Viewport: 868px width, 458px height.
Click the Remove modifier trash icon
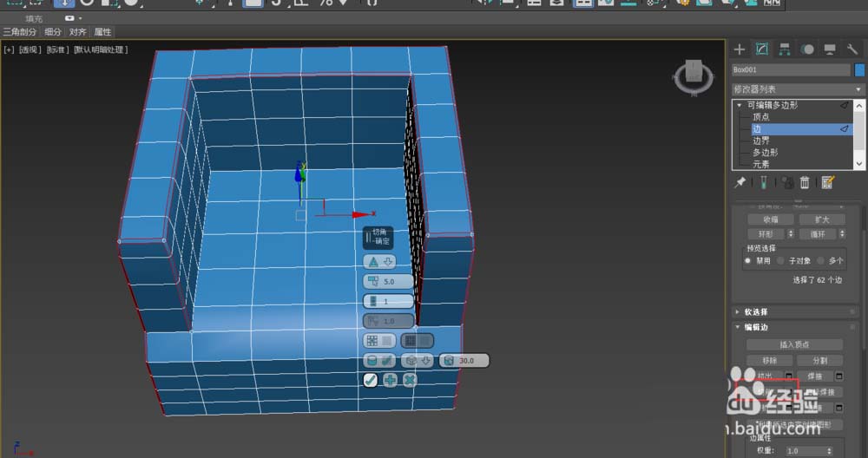point(805,182)
